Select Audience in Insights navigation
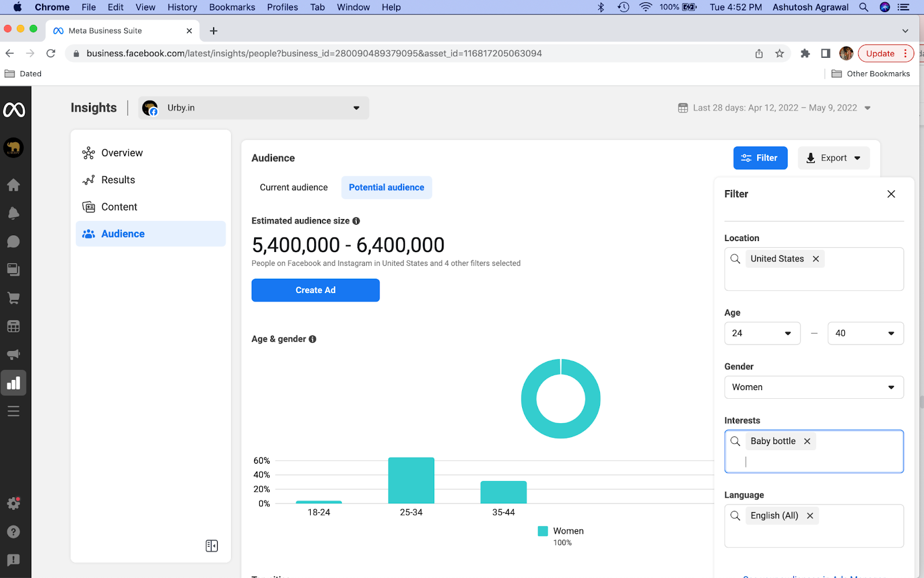Image resolution: width=924 pixels, height=578 pixels. point(151,234)
